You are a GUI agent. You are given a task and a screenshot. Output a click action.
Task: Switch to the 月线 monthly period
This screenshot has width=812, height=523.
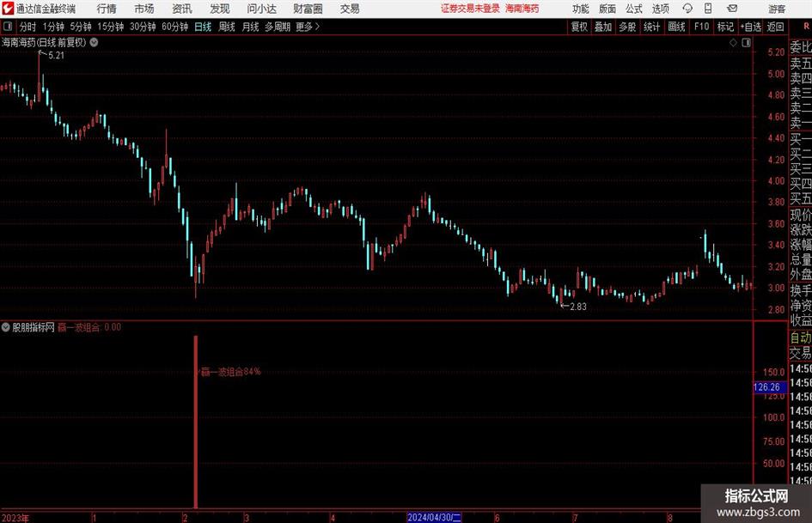[x=250, y=27]
